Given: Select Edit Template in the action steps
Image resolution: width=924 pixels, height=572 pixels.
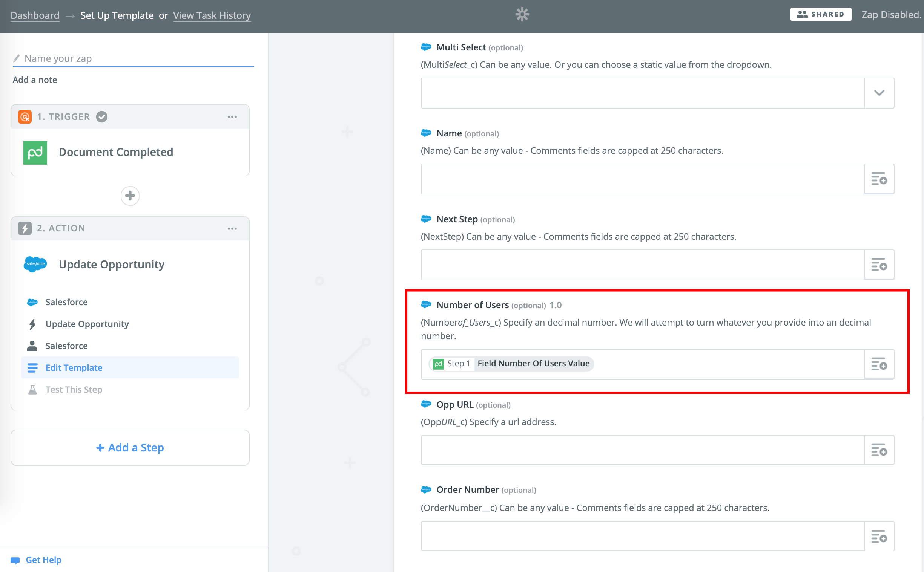Looking at the screenshot, I should (74, 368).
